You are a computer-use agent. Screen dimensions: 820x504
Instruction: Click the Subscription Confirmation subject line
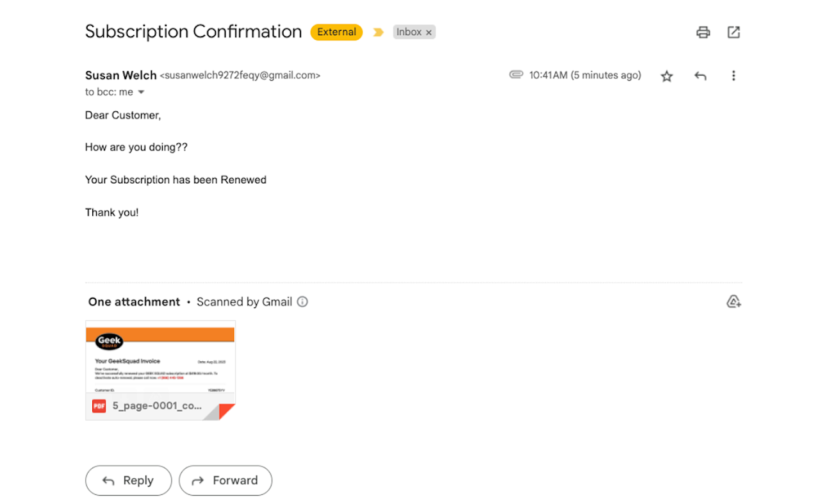pyautogui.click(x=193, y=31)
